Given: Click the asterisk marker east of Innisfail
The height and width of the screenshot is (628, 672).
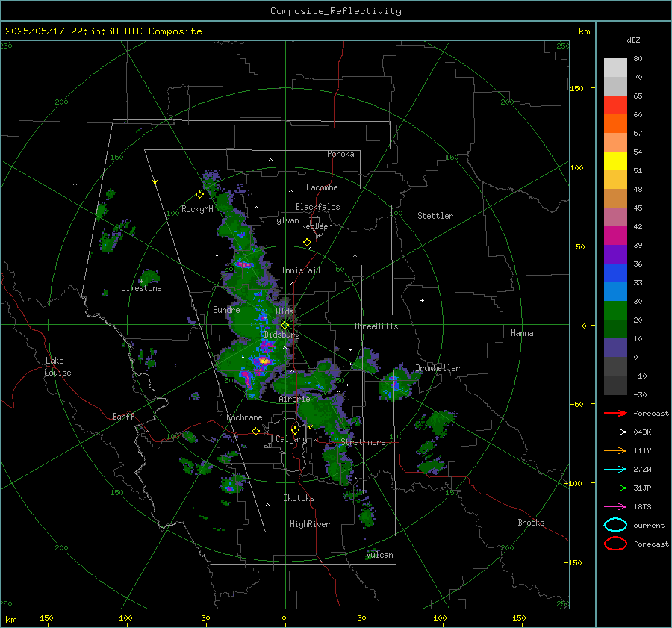Looking at the screenshot, I should click(x=355, y=256).
